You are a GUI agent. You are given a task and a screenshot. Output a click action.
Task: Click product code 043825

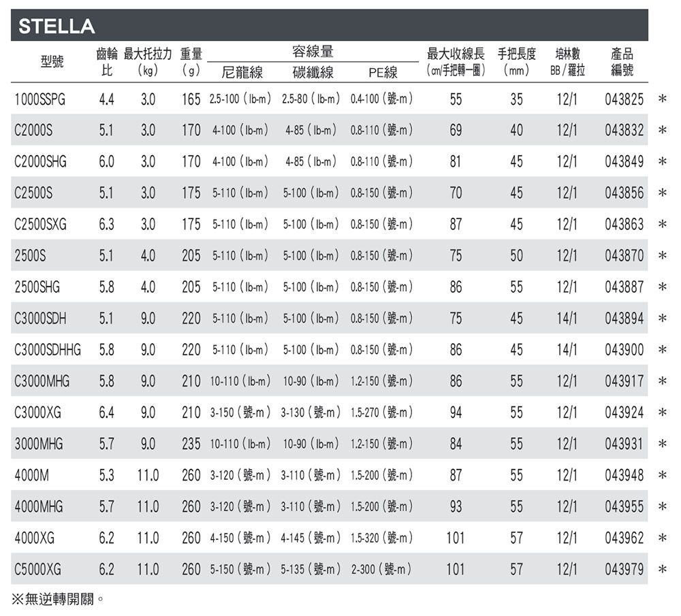pos(624,99)
